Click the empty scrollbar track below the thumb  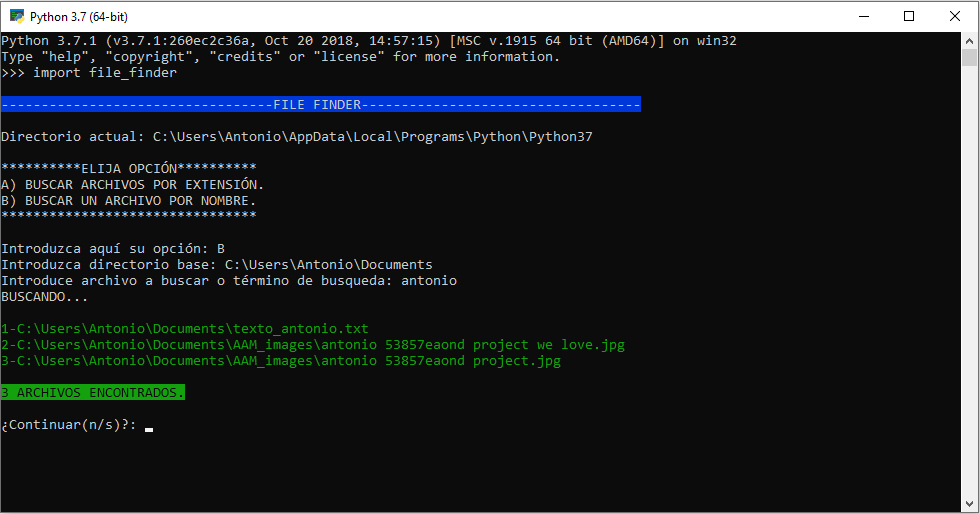point(969,281)
